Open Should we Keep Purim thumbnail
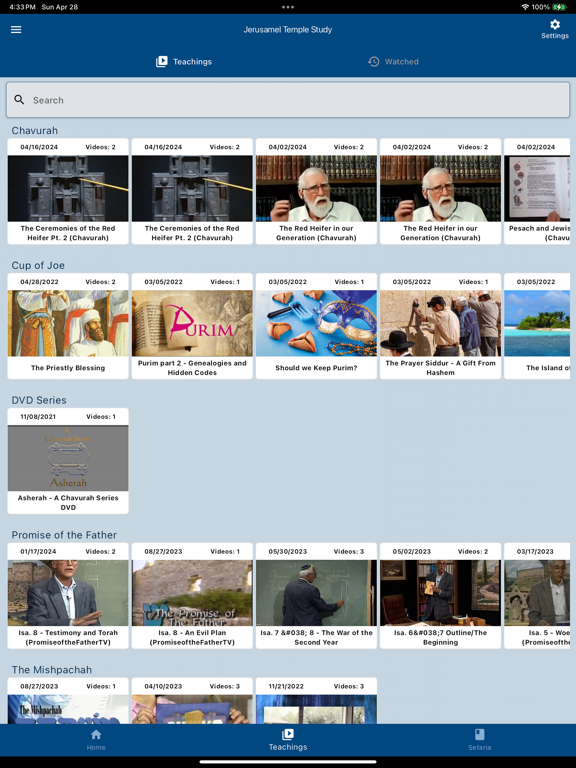The width and height of the screenshot is (576, 768). pos(316,323)
